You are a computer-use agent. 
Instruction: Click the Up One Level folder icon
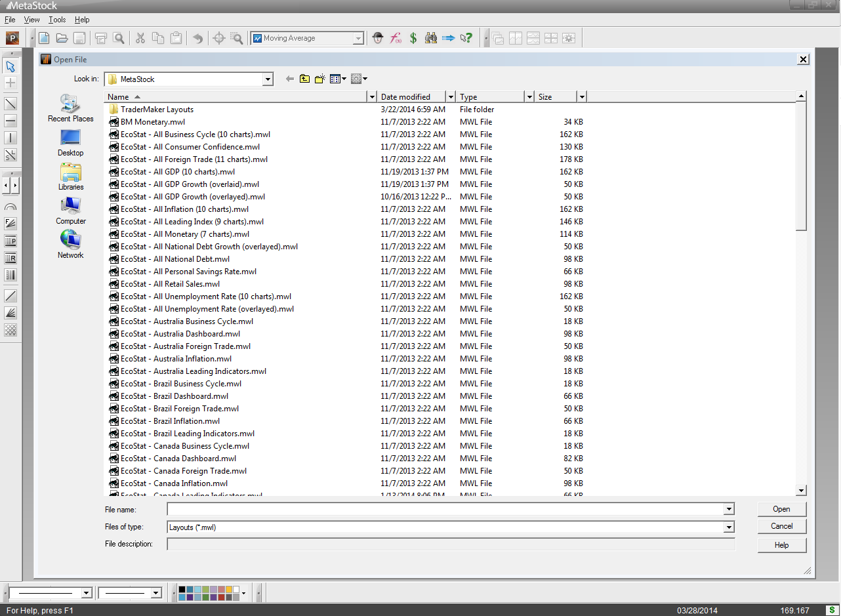tap(305, 79)
